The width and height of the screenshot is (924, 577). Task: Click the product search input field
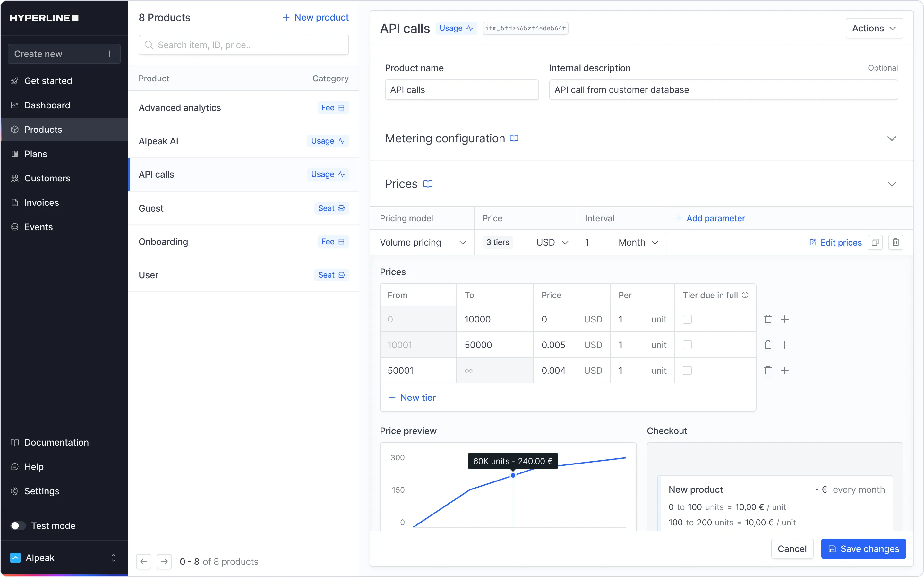click(244, 45)
